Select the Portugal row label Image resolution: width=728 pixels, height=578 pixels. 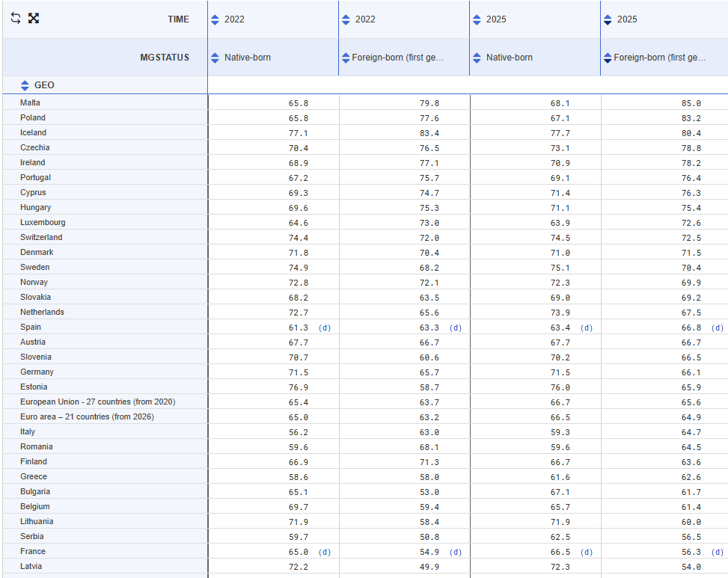[x=35, y=177]
